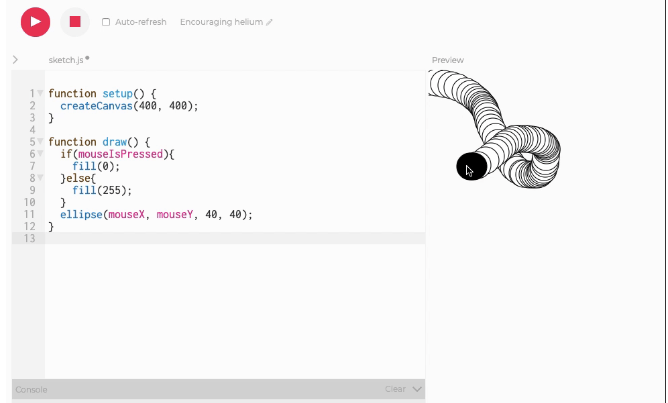Click the Preview panel label
The height and width of the screenshot is (403, 668).
(x=447, y=60)
